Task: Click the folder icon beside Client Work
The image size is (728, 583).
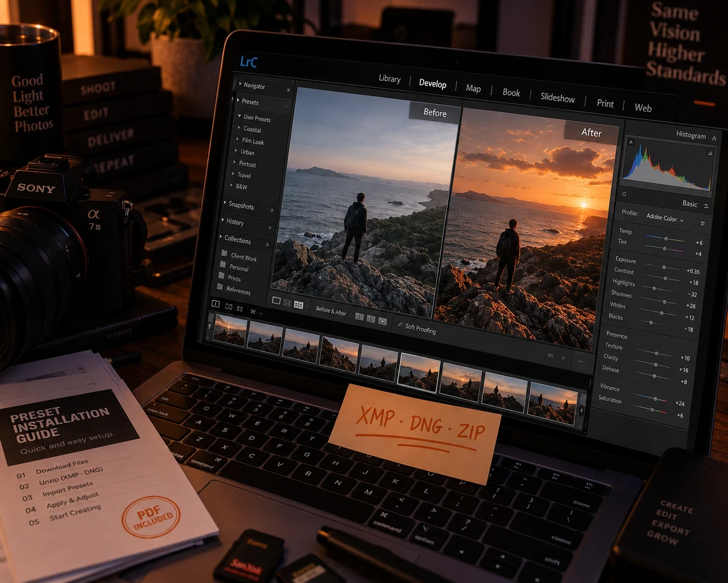Action: pyautogui.click(x=224, y=254)
